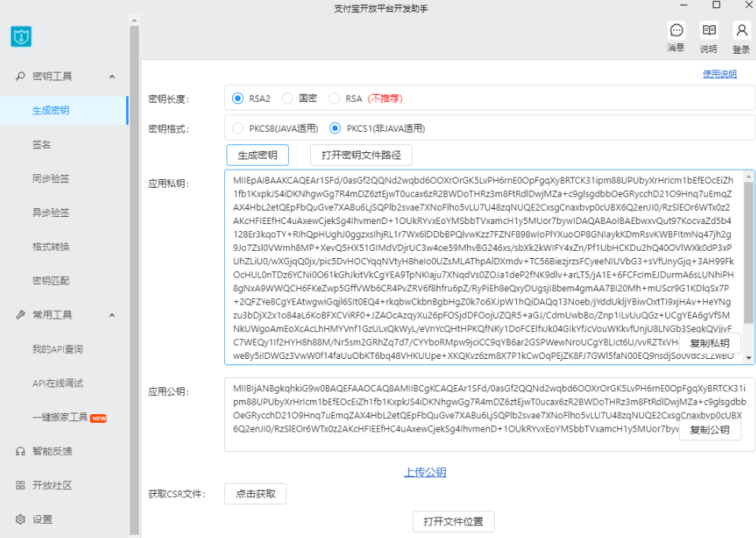The image size is (756, 538).
Task: Collapse the 密钥工具 section chevron
Action: point(112,77)
